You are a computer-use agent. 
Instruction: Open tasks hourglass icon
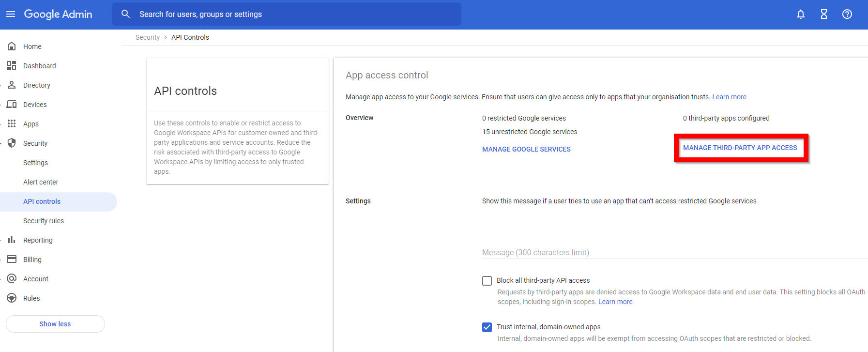pos(824,14)
